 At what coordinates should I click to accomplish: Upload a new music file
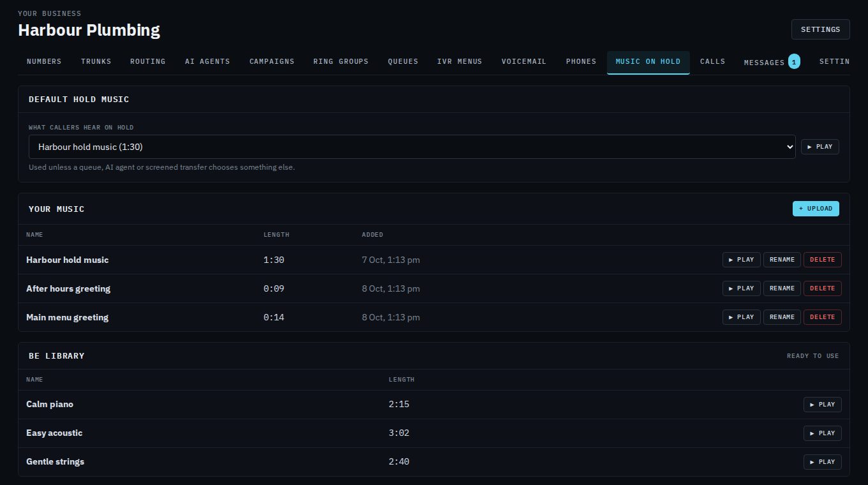coord(816,209)
